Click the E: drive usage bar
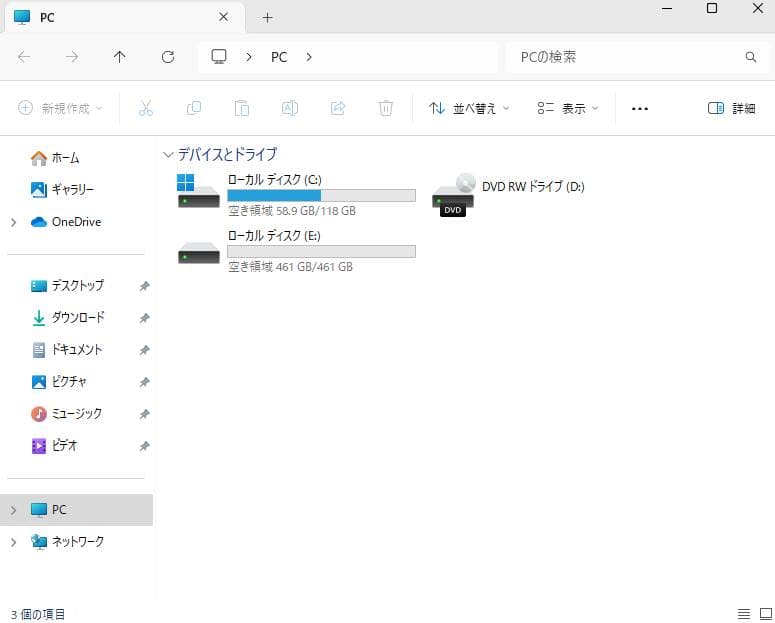Screen dimensions: 775x623 pyautogui.click(x=321, y=252)
